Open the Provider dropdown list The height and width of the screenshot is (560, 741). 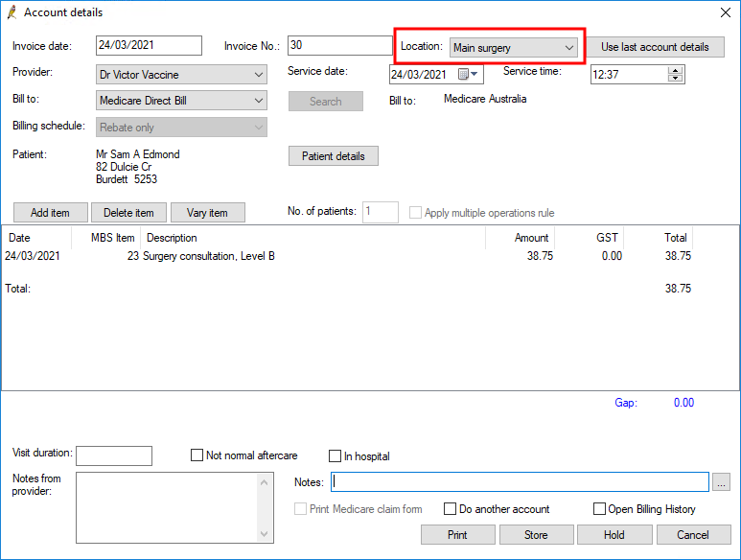(x=259, y=75)
